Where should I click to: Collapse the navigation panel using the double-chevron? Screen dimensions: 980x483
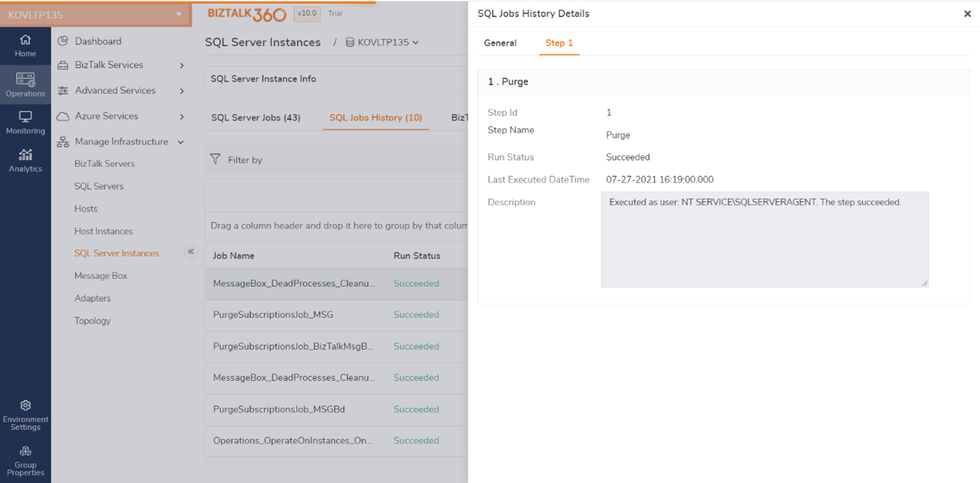190,251
